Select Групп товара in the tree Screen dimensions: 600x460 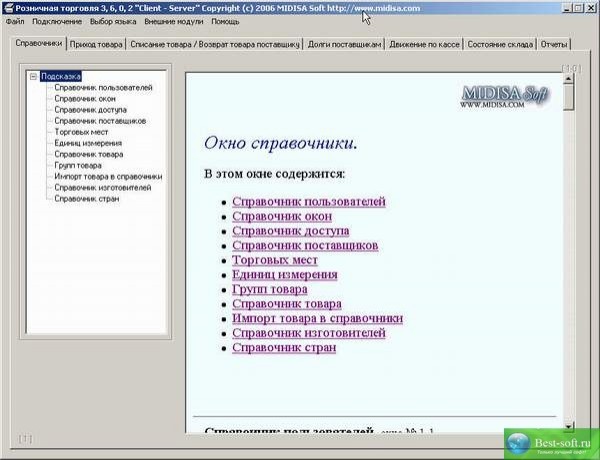78,165
